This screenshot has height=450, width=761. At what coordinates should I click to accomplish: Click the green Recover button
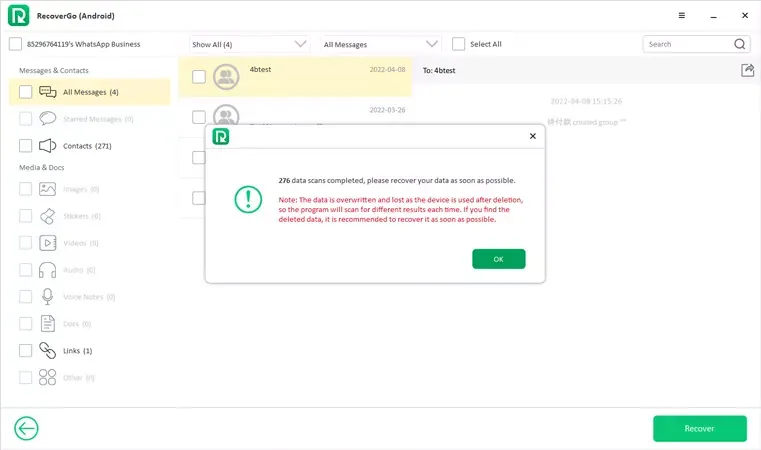point(699,429)
